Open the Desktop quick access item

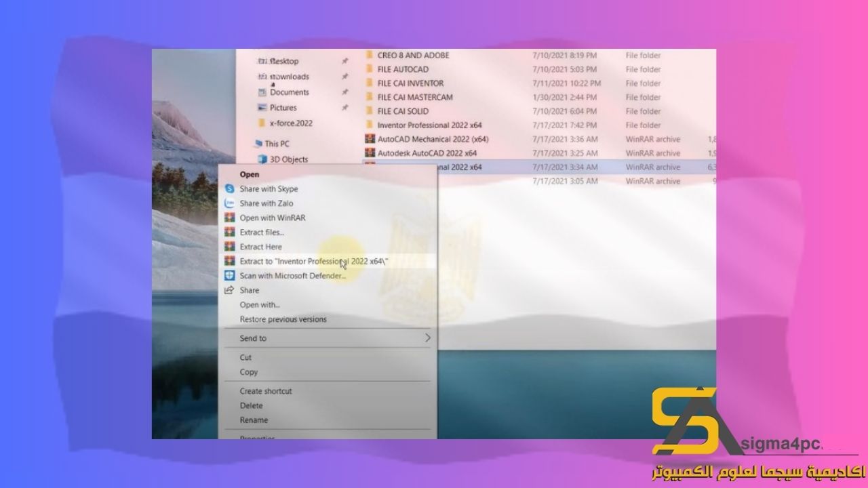click(x=284, y=61)
